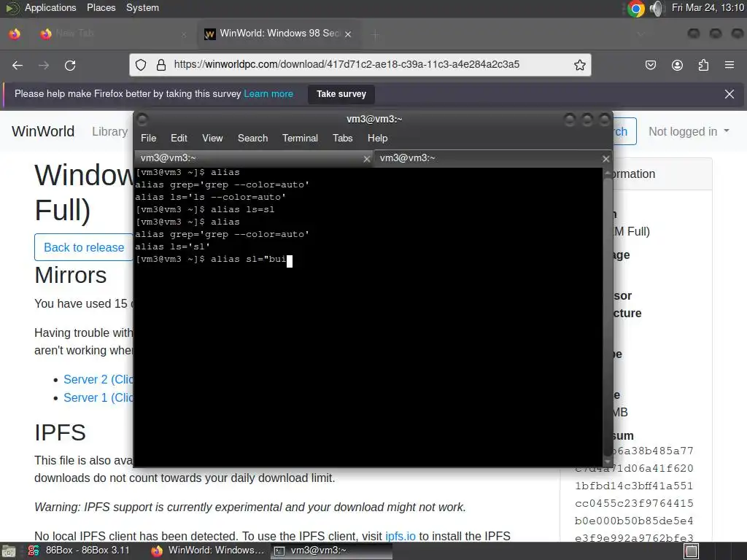747x560 pixels.
Task: Click the Chrome icon in top panel
Action: 635,8
